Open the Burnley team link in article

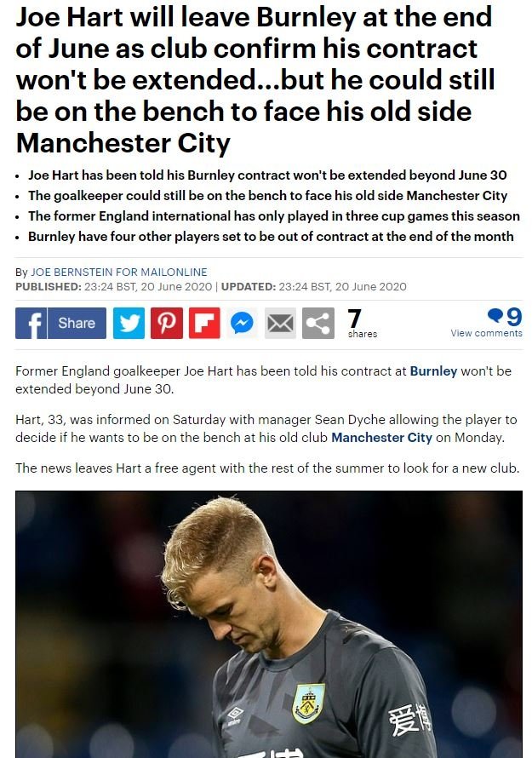click(433, 371)
